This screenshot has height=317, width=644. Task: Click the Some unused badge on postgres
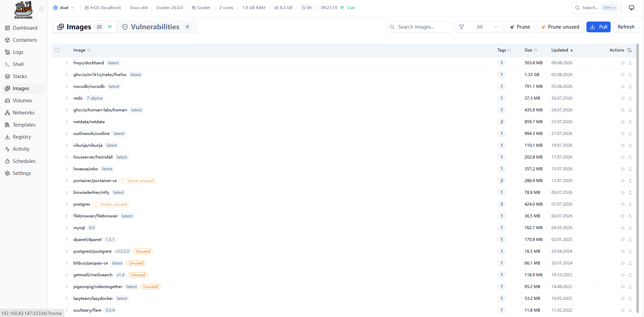click(x=111, y=204)
